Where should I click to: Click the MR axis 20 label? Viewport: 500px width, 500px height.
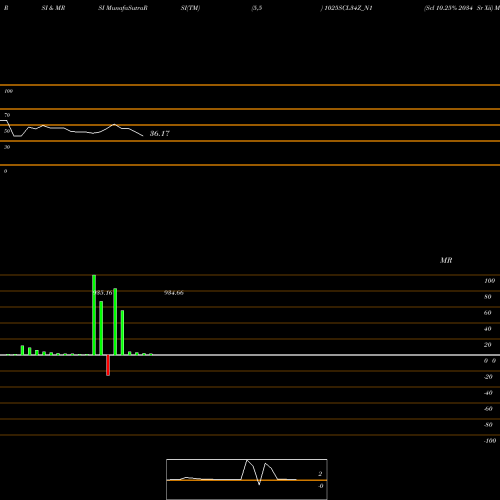487,345
